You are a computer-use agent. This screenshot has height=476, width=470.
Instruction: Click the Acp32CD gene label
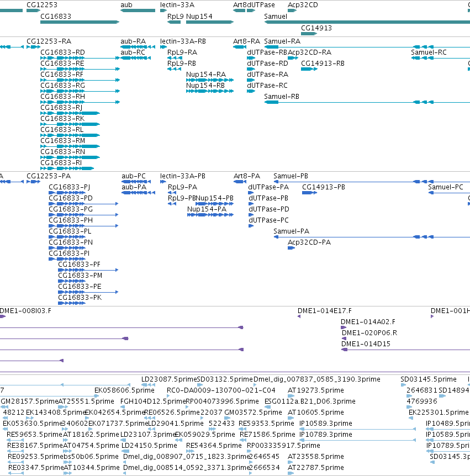[303, 5]
